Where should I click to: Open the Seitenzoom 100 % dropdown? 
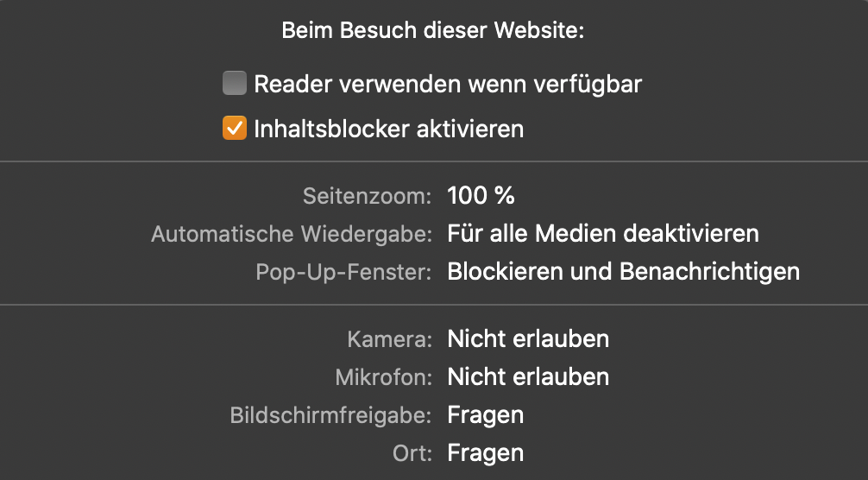click(481, 196)
